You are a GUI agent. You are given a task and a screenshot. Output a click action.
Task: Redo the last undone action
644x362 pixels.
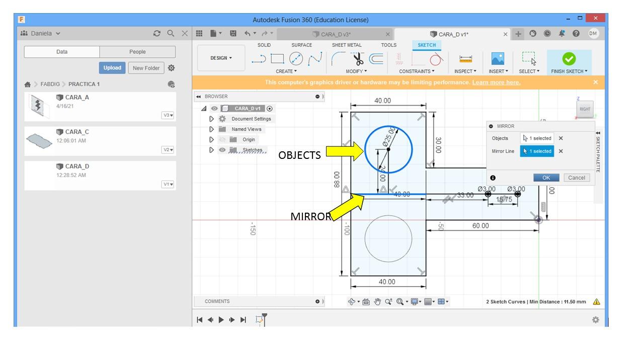click(265, 34)
